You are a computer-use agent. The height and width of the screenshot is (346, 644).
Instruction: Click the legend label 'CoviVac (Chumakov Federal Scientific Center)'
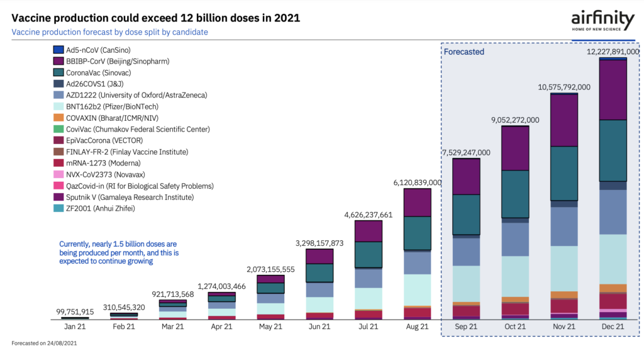pyautogui.click(x=138, y=129)
